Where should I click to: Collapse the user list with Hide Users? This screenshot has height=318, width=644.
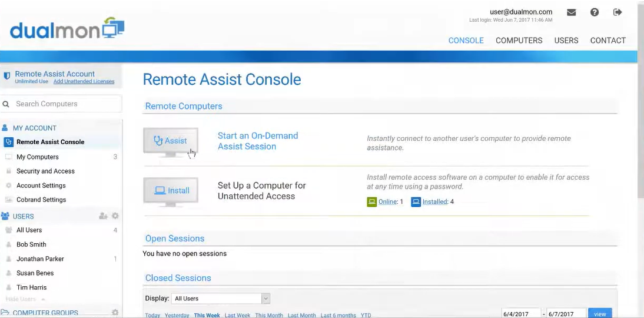point(25,299)
